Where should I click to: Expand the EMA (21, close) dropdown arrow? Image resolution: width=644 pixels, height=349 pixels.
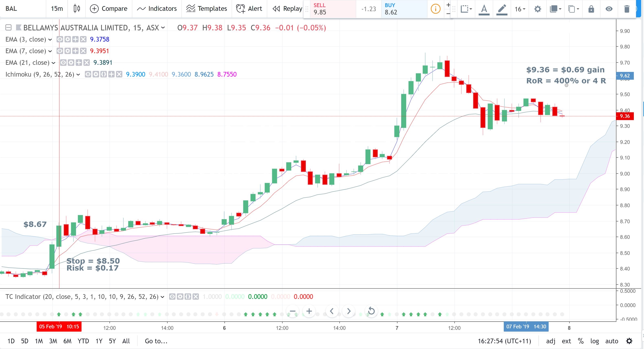(x=53, y=63)
